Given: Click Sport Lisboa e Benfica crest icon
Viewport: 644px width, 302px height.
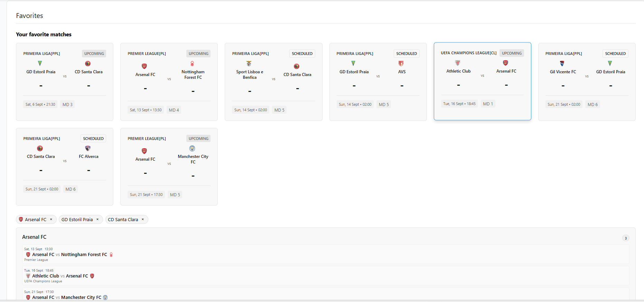Looking at the screenshot, I should coord(249,64).
